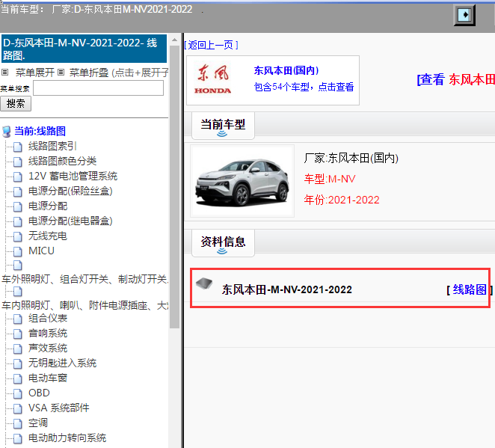
Task: Click the 当前:线路图 root node
Action: click(x=40, y=131)
